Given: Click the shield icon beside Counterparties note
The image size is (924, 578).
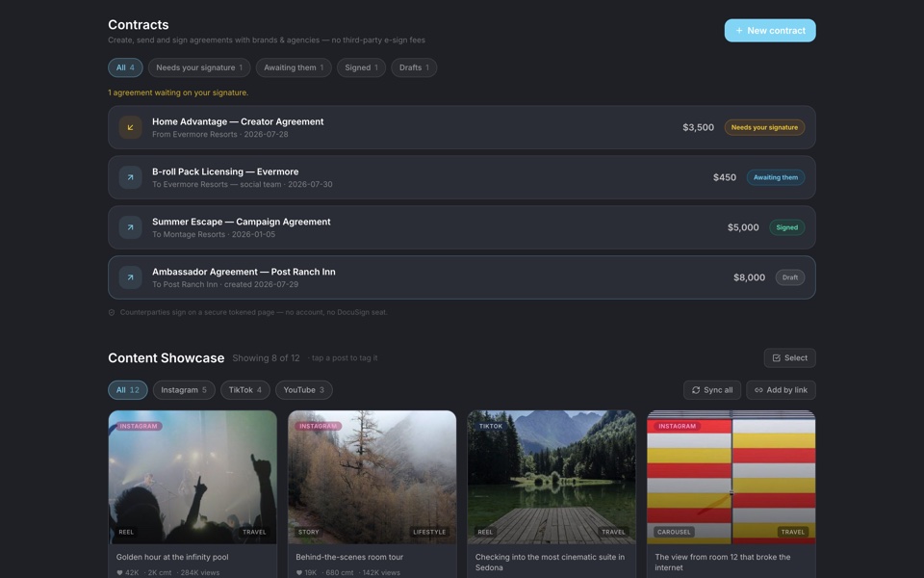Looking at the screenshot, I should click(x=112, y=312).
